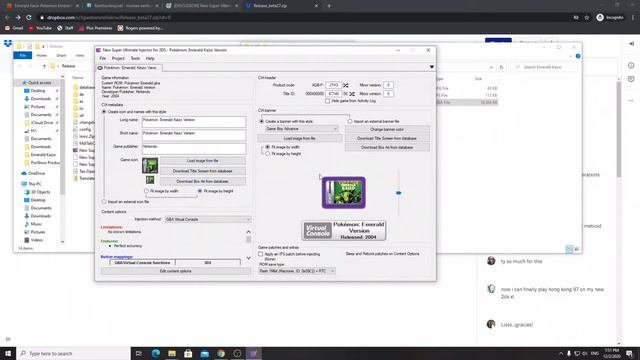Image resolution: width=640 pixels, height=360 pixels.
Task: Click the Long name text field
Action: point(194,122)
